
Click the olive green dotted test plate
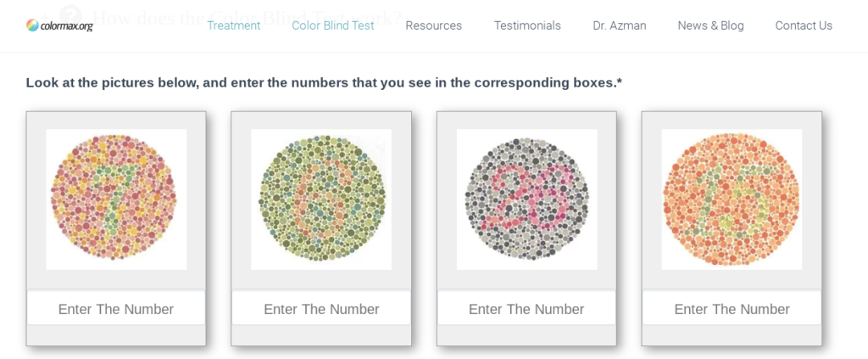(x=321, y=199)
